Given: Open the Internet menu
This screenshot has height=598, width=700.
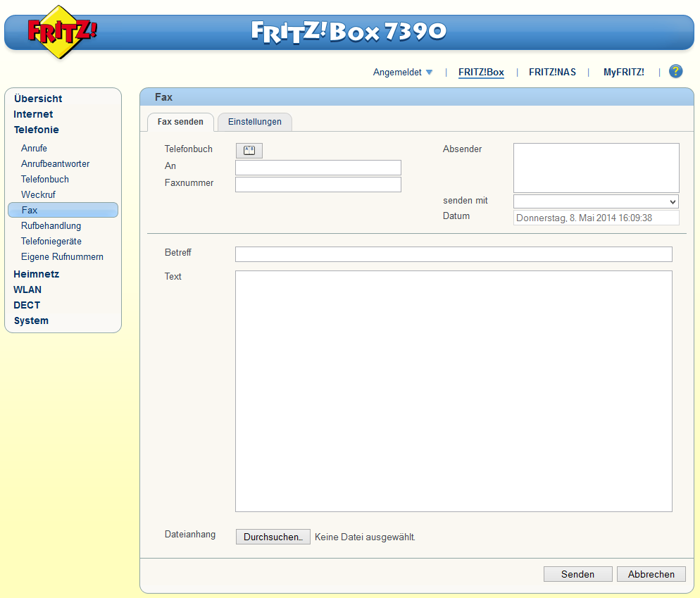Looking at the screenshot, I should pyautogui.click(x=33, y=114).
